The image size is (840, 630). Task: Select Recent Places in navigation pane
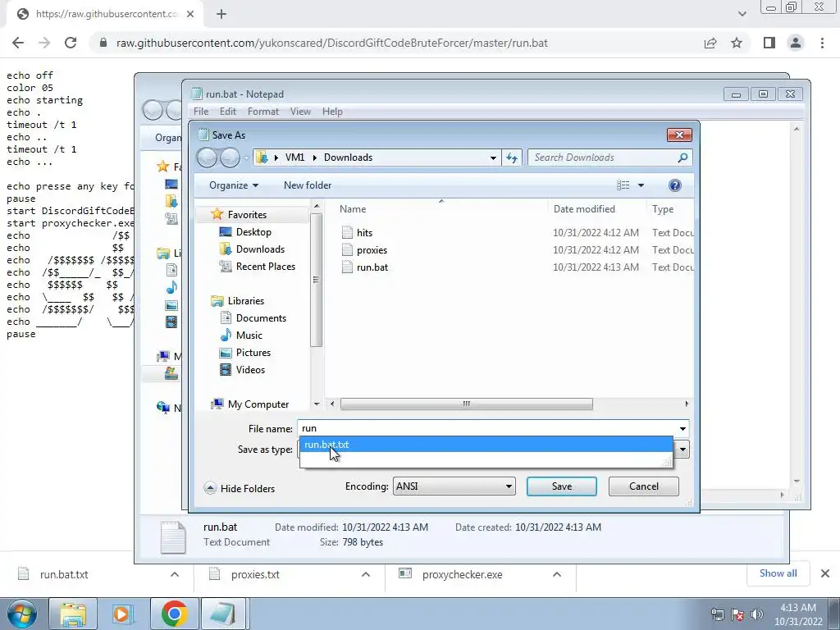[x=265, y=267]
